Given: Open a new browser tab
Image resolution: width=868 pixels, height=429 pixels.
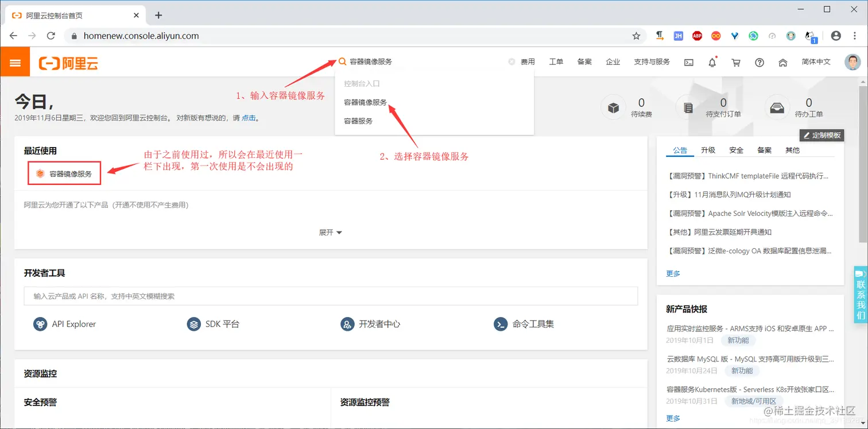Looking at the screenshot, I should coord(158,16).
